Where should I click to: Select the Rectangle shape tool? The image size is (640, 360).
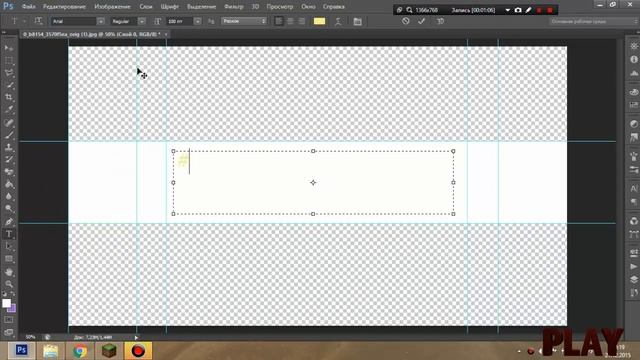point(9,259)
